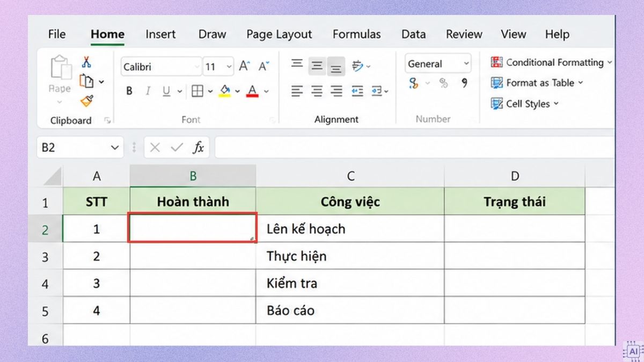Screen dimensions: 644x362
Task: Select the Format Painter brush icon
Action: pos(87,101)
